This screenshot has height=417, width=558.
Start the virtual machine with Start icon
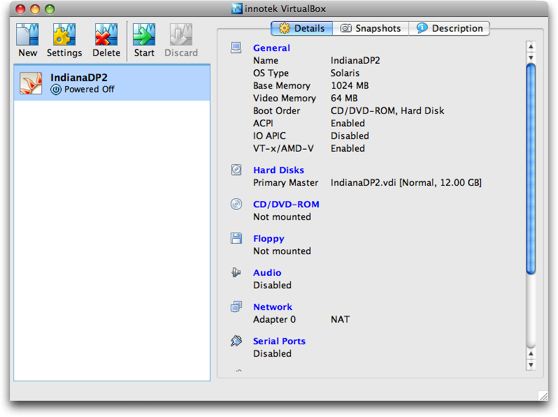pyautogui.click(x=144, y=35)
